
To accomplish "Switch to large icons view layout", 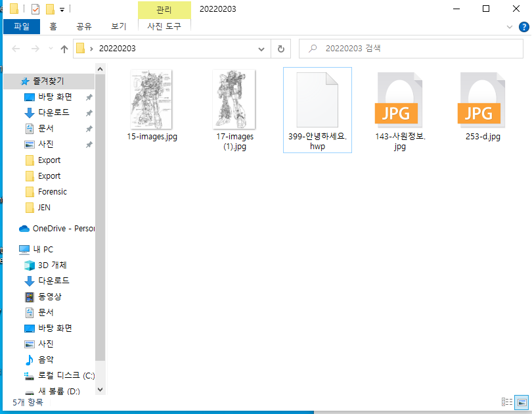I will (522, 402).
